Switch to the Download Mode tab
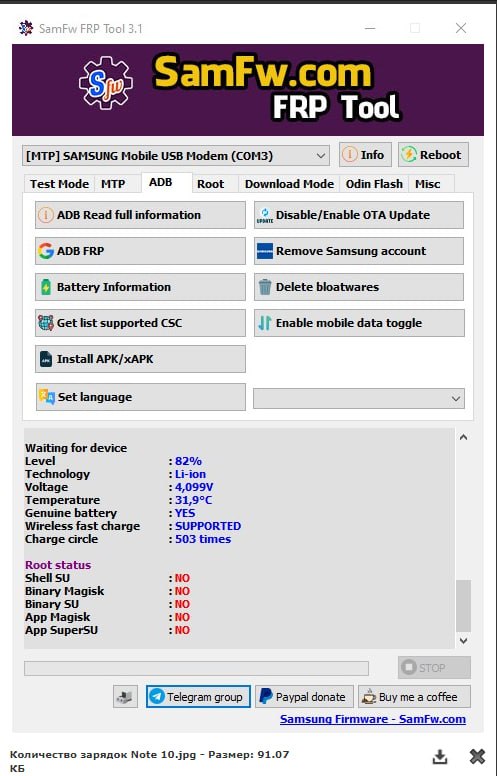This screenshot has height=776, width=497. click(289, 184)
